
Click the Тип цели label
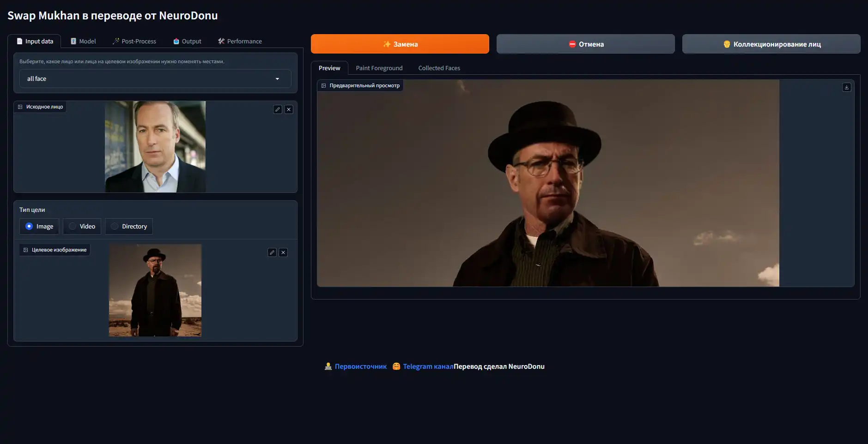tap(32, 210)
